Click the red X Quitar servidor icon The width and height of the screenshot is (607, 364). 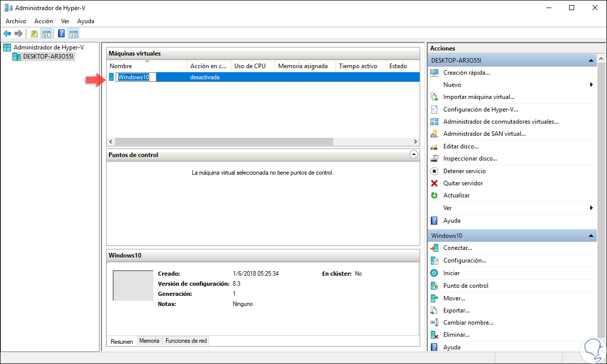[434, 183]
